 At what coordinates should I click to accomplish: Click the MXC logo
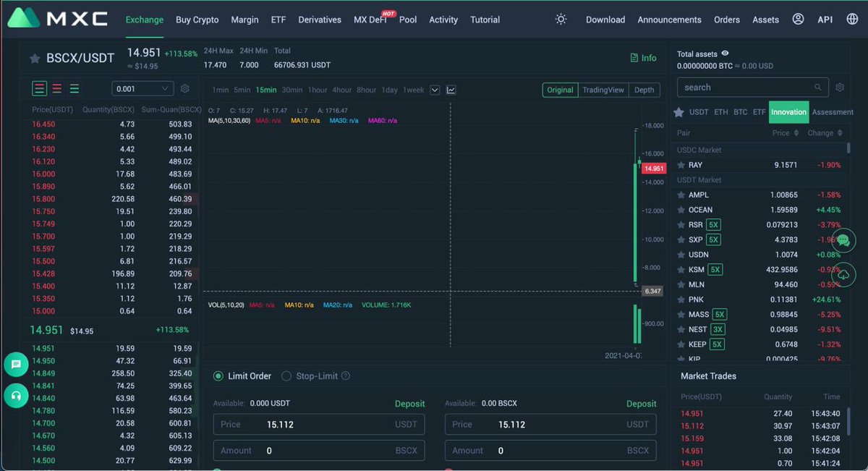[58, 19]
